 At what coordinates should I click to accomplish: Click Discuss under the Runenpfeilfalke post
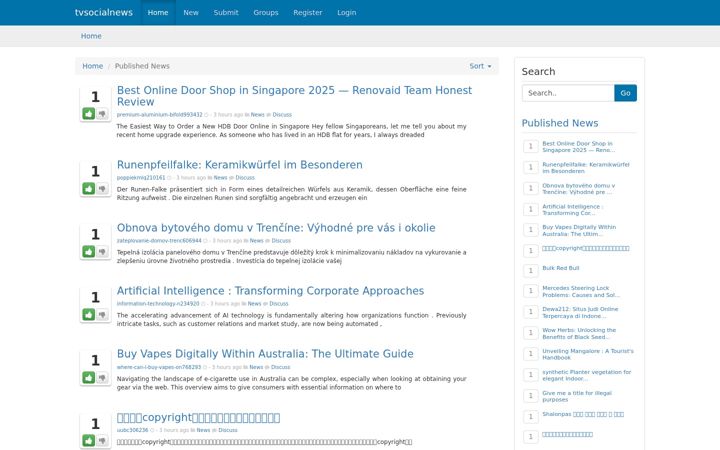[x=245, y=178]
